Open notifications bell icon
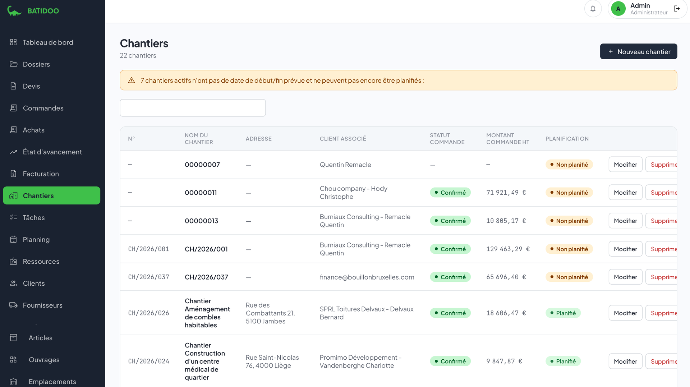690x387 pixels. coord(593,9)
